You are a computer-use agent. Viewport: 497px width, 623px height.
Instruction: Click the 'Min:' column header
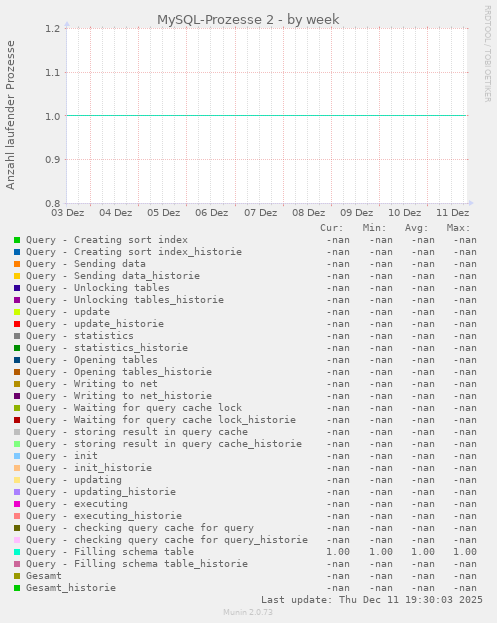(374, 228)
